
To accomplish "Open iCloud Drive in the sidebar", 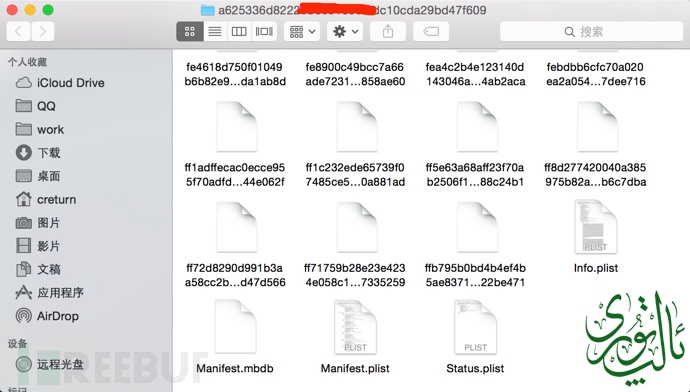I will point(60,83).
